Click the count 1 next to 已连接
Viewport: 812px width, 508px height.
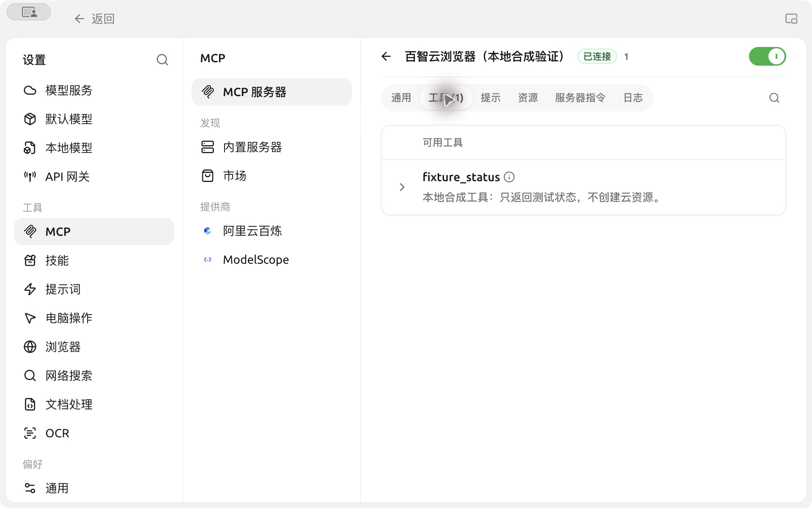click(626, 56)
